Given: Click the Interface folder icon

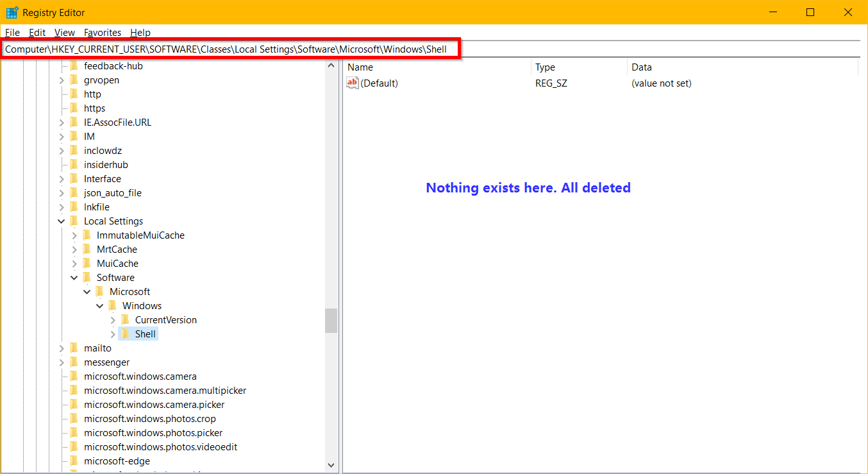Looking at the screenshot, I should [74, 179].
